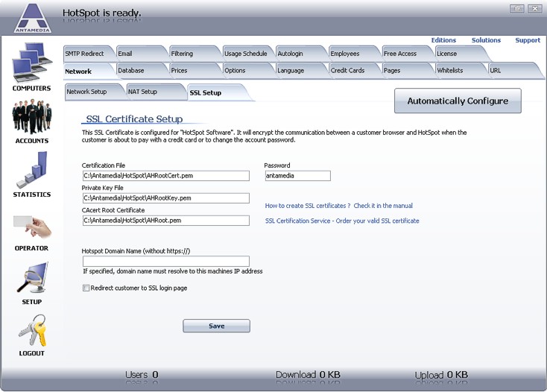Open the Solutions link
This screenshot has height=392, width=547.
click(486, 40)
